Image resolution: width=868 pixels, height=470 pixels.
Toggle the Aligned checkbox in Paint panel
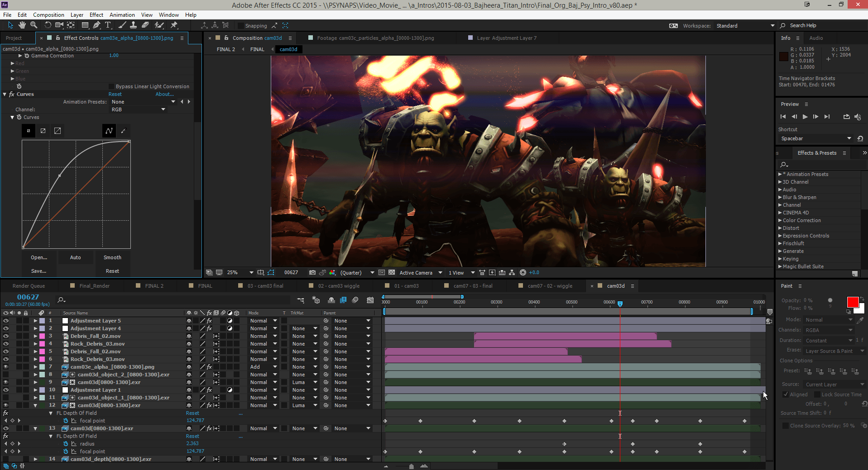pyautogui.click(x=786, y=394)
